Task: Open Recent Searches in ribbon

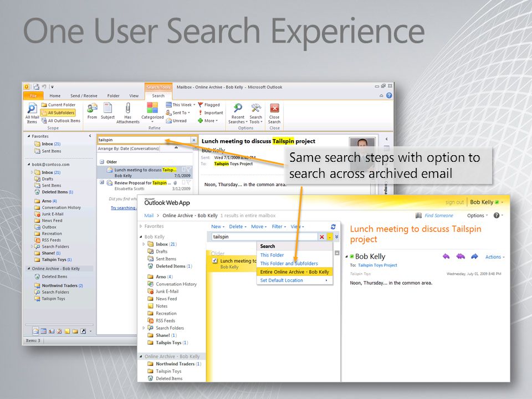Action: tap(238, 114)
